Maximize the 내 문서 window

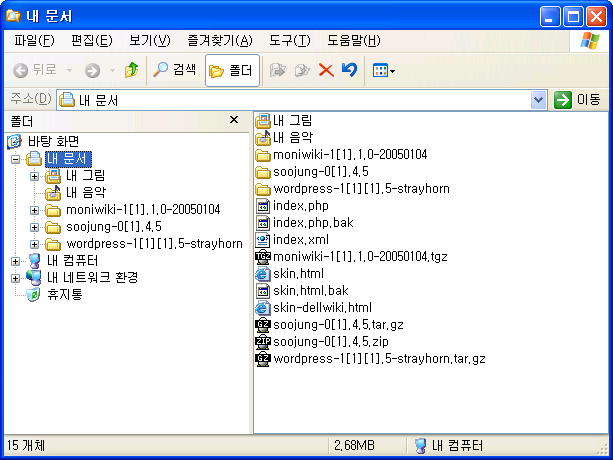coord(573,16)
